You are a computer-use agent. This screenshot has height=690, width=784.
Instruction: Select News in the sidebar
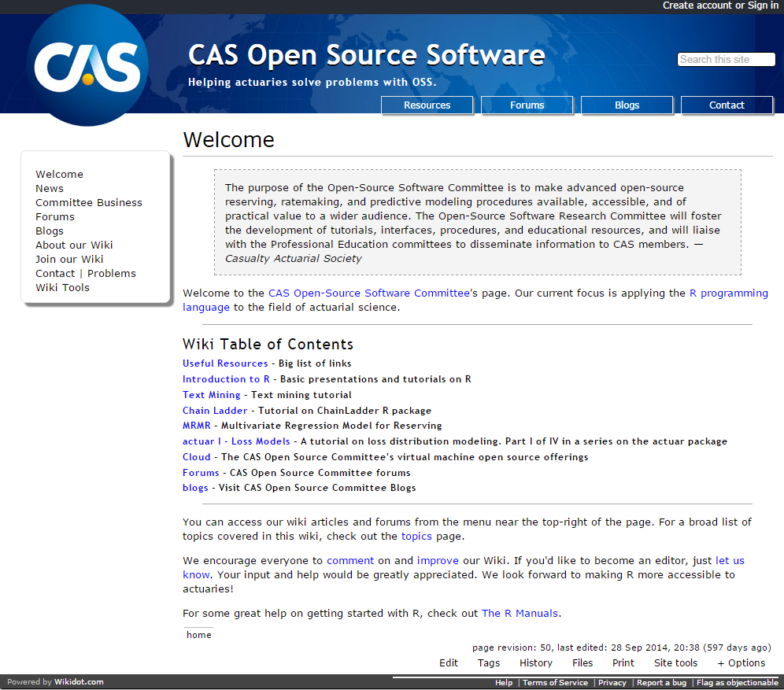click(x=50, y=188)
